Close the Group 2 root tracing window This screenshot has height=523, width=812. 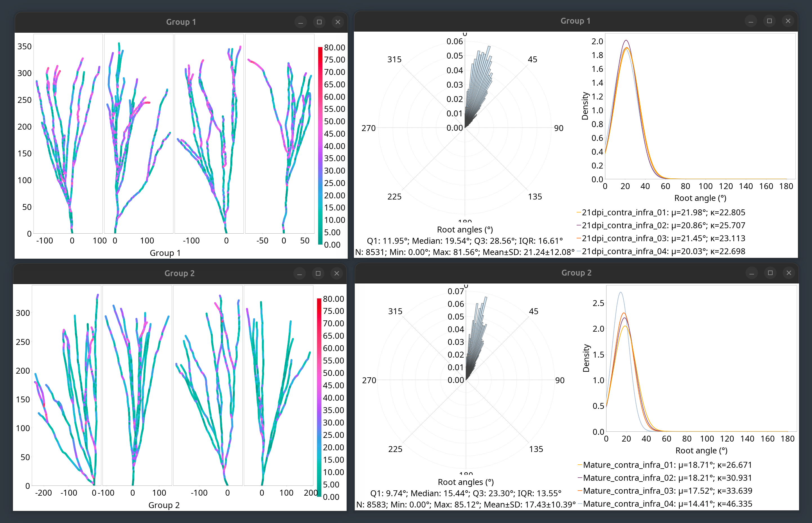337,273
